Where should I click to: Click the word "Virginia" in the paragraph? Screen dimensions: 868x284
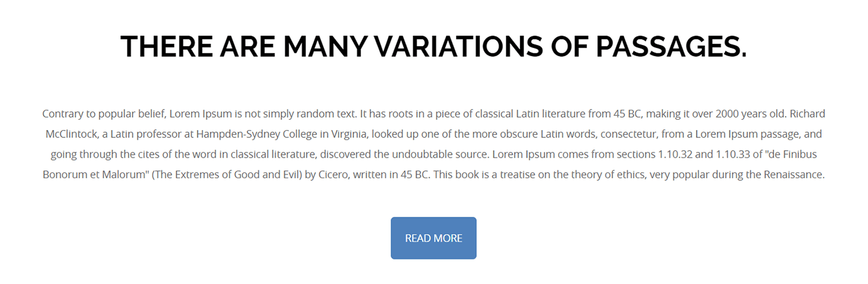point(348,134)
